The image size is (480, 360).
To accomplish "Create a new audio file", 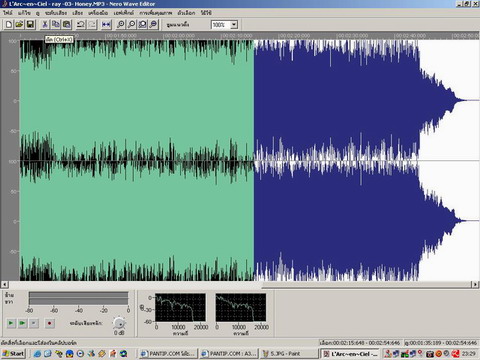I will click(x=9, y=24).
